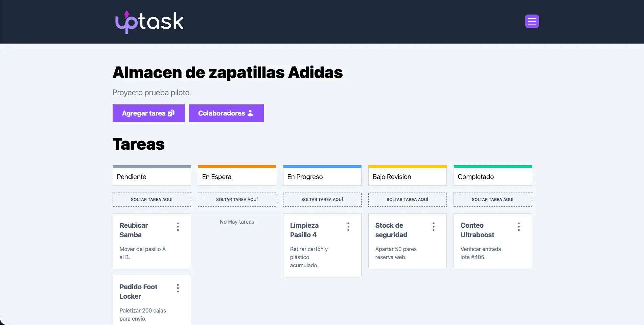Click the uptask logo

click(149, 22)
